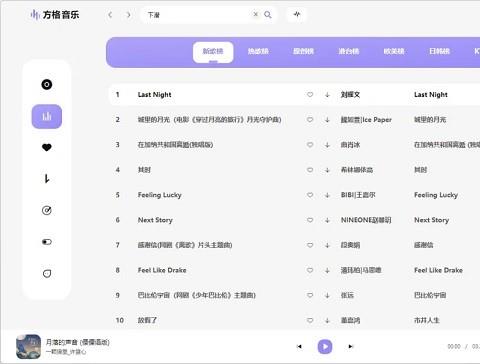Download song number 7

click(x=327, y=245)
